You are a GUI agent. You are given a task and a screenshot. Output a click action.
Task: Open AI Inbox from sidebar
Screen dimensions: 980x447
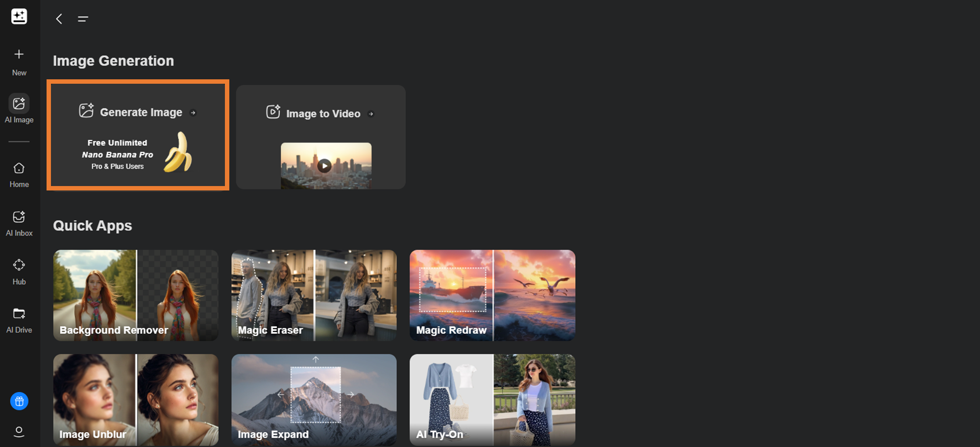pos(19,223)
